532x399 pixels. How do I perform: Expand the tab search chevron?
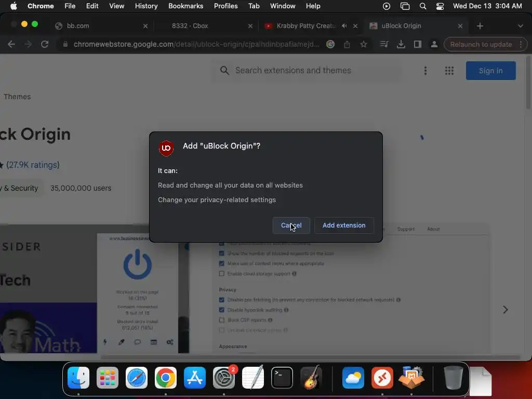[x=520, y=26]
